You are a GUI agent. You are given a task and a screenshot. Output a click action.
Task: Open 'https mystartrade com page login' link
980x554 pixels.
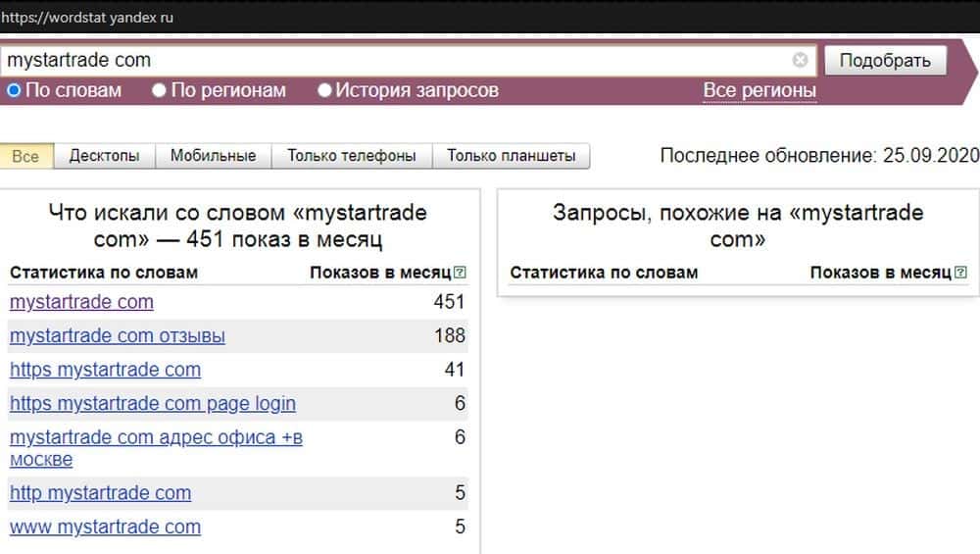(x=153, y=403)
